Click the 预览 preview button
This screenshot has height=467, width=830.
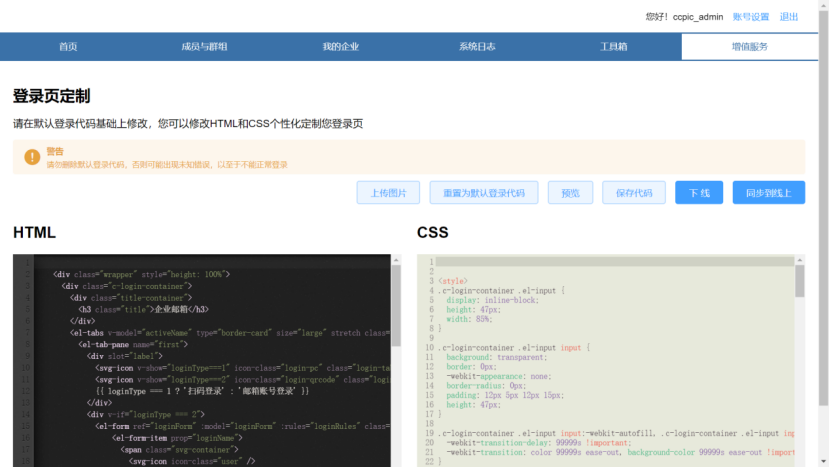570,193
